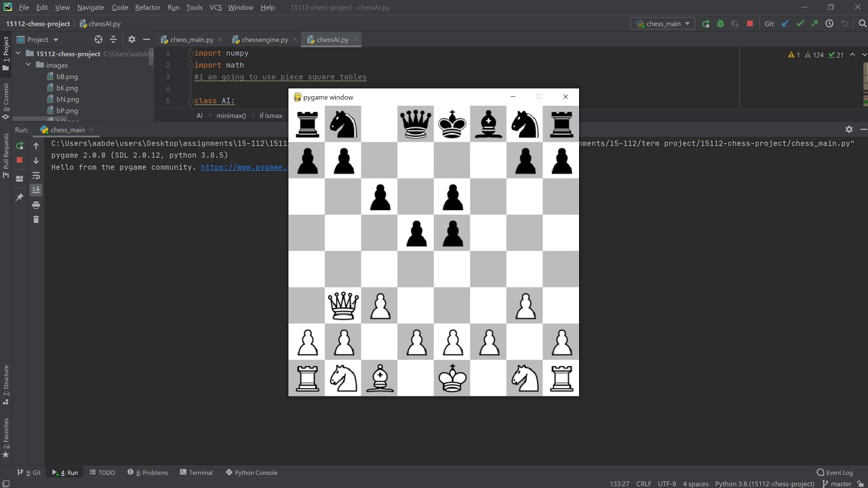The width and height of the screenshot is (868, 488).
Task: Hide the Project panel with minus icon
Action: coord(146,39)
